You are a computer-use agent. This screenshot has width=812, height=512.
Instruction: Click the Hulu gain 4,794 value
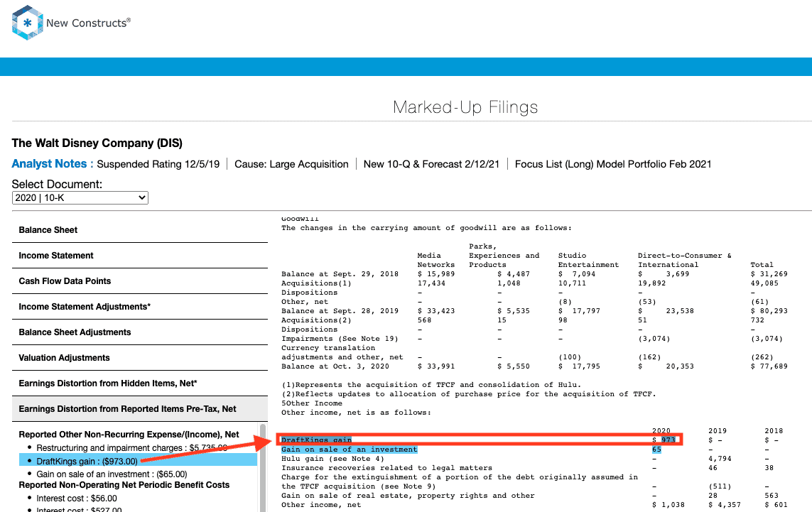tap(720, 459)
